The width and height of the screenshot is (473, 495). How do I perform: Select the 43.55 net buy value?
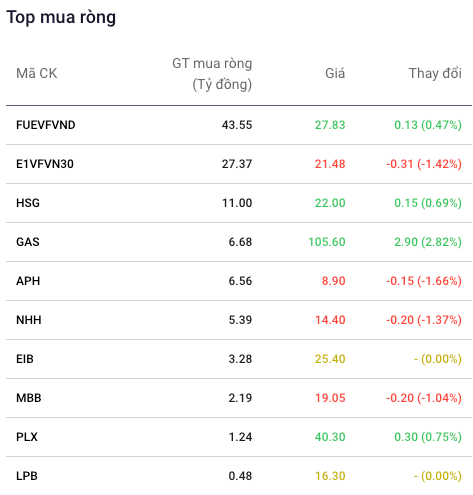click(x=237, y=125)
